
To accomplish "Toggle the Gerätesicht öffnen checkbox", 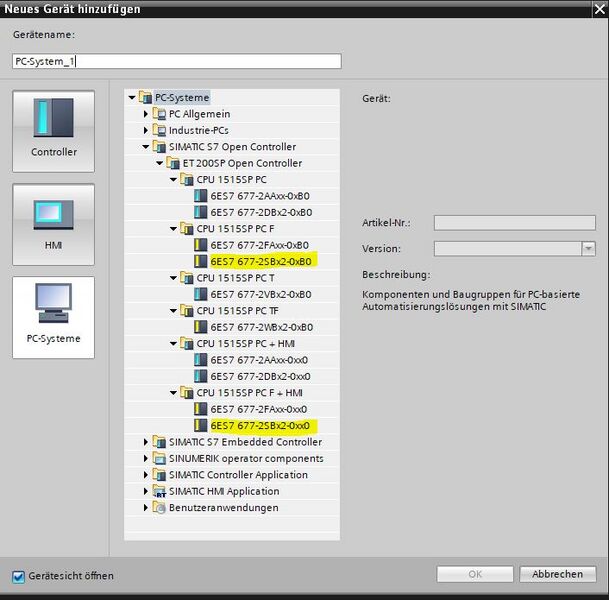I will pos(18,576).
